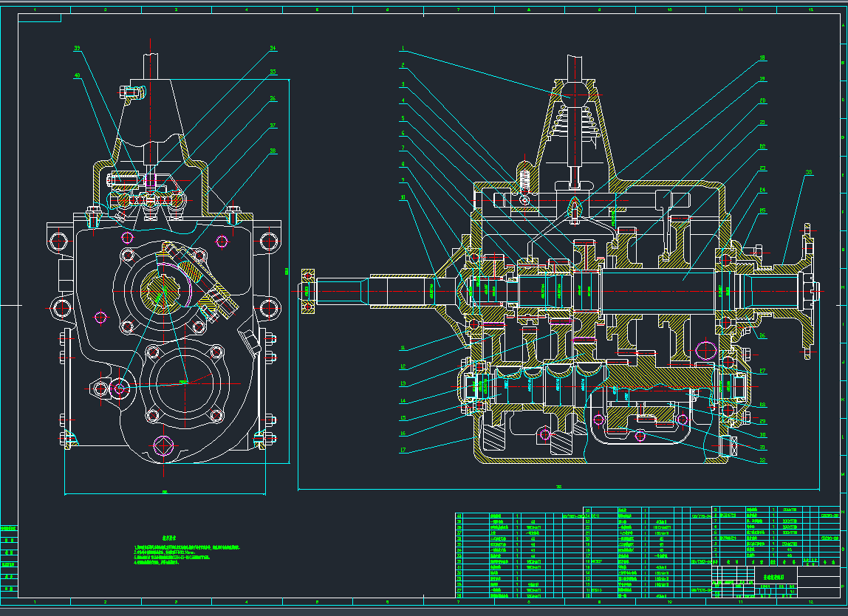848x616 pixels.
Task: Pick leader callout number 34 on side view
Action: (273, 48)
